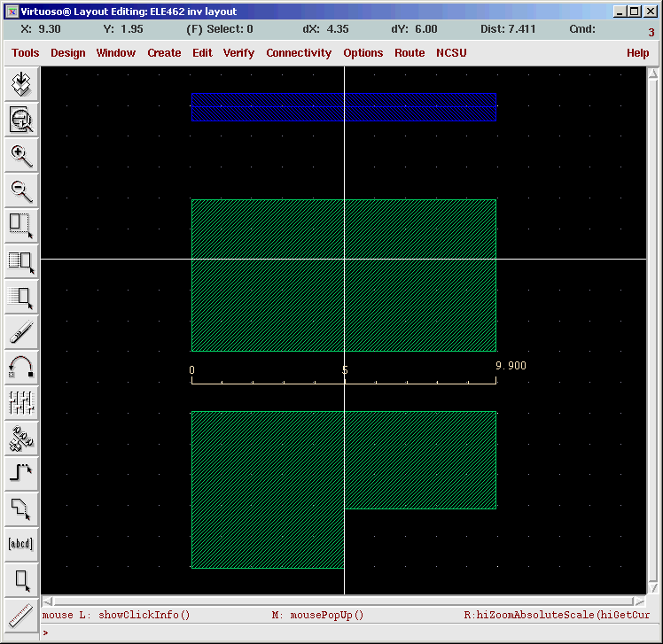
Task: Click the 'mouse L: showClickInfo()' hint text
Action: (116, 615)
